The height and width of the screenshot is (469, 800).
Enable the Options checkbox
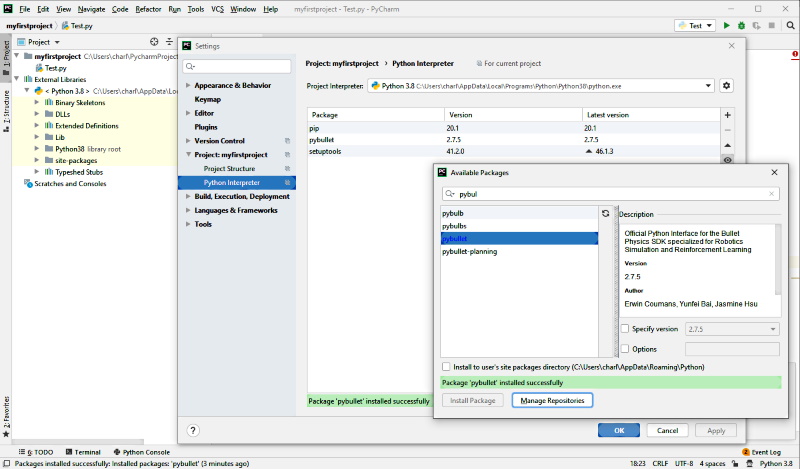625,349
